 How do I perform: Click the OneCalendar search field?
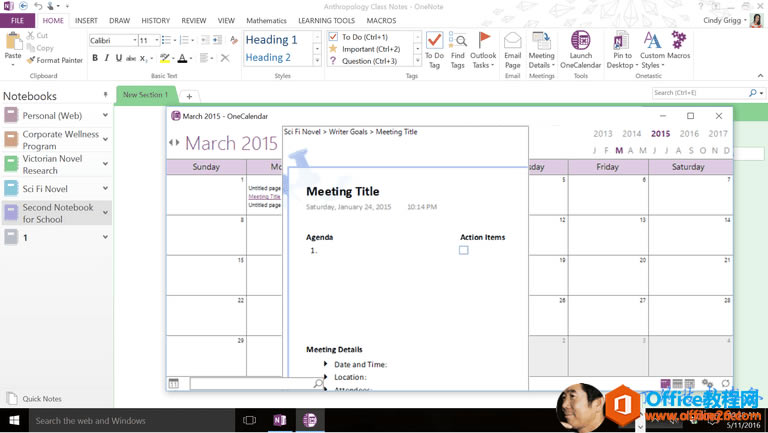(252, 384)
